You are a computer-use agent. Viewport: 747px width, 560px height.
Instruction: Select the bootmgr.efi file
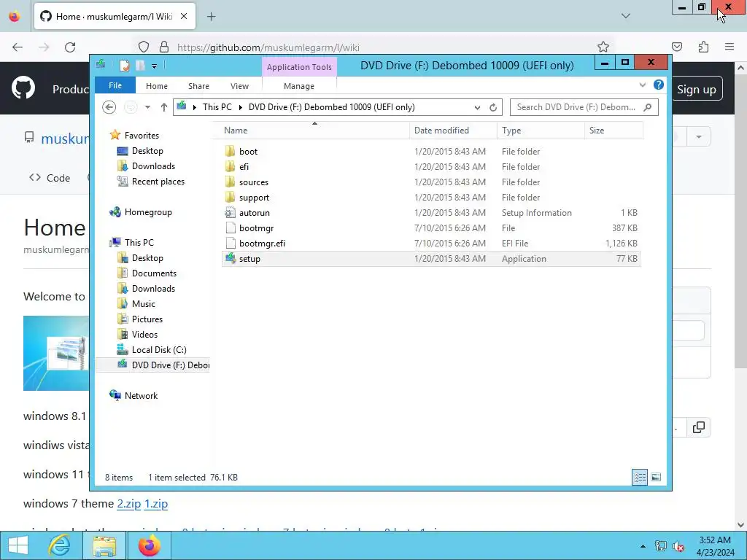coord(262,244)
